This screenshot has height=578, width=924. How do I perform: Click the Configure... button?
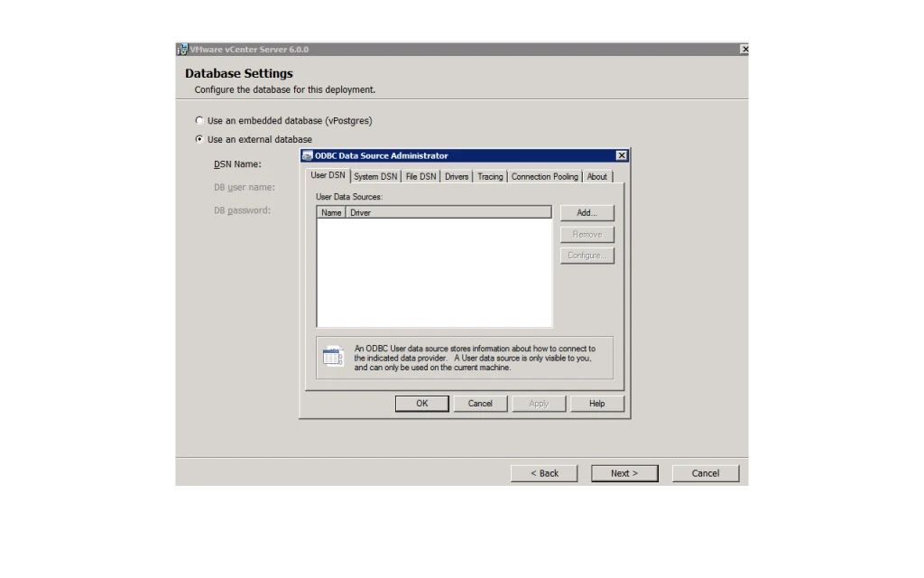[587, 256]
